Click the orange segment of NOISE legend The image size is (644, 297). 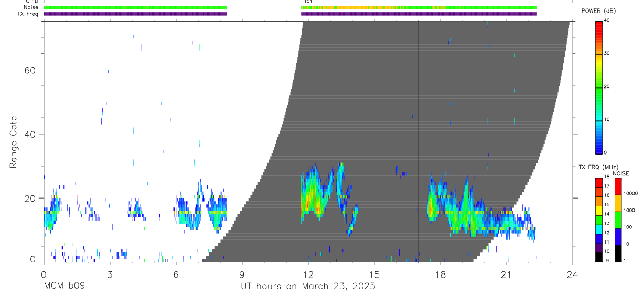(618, 203)
